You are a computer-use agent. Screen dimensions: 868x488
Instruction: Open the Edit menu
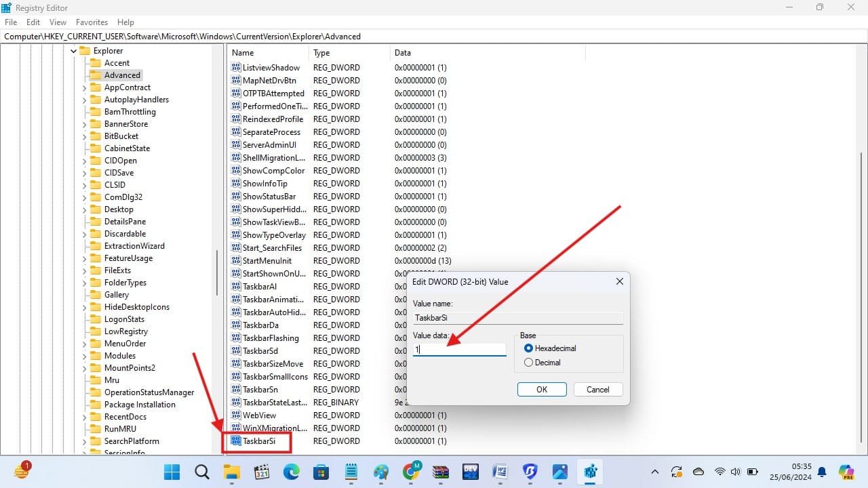point(33,22)
